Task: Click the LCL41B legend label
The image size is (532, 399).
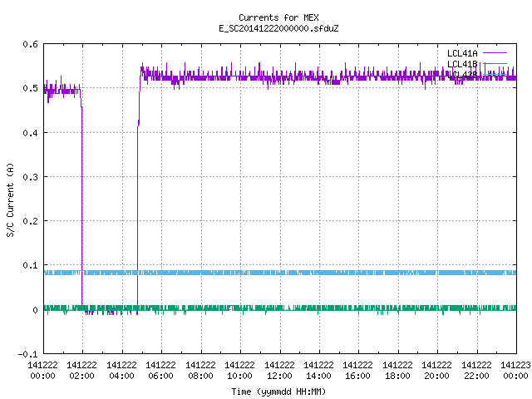Action: click(462, 64)
